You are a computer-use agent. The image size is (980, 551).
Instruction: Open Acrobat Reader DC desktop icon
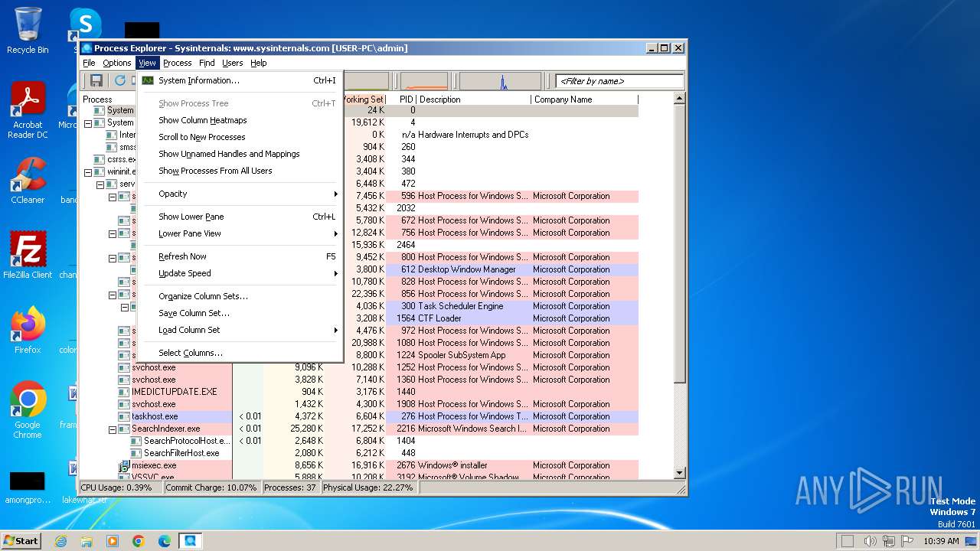point(28,110)
